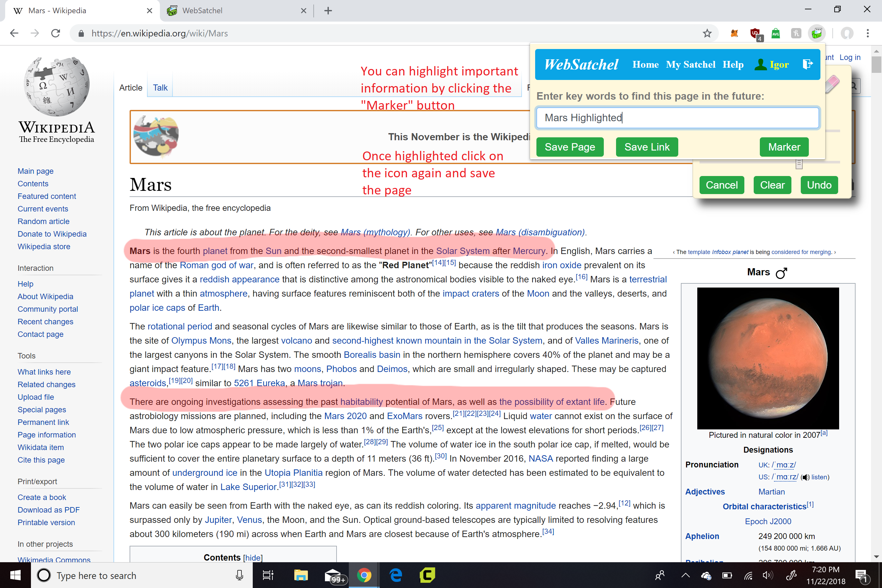Open uBlock Origin extension icon
Screen dimensions: 882x588
click(x=755, y=34)
